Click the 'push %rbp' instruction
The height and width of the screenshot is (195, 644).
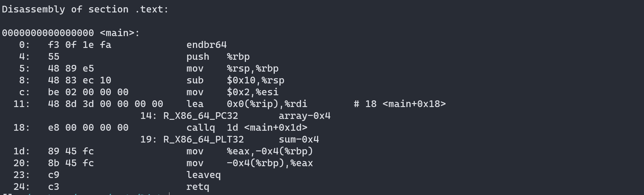pyautogui.click(x=218, y=57)
